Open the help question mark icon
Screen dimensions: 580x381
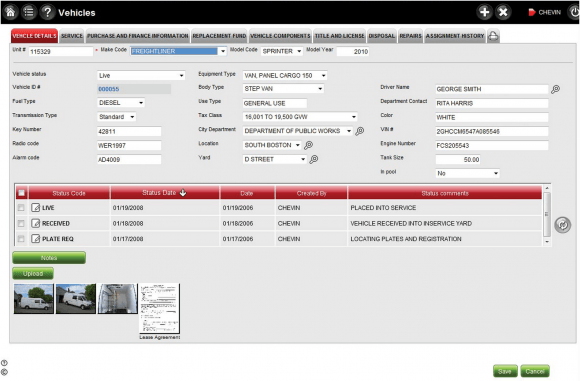click(x=47, y=12)
